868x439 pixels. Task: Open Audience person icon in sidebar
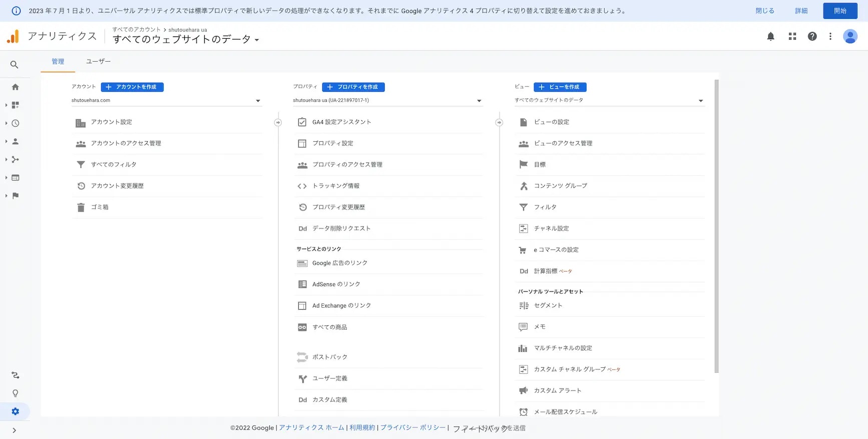coord(16,141)
